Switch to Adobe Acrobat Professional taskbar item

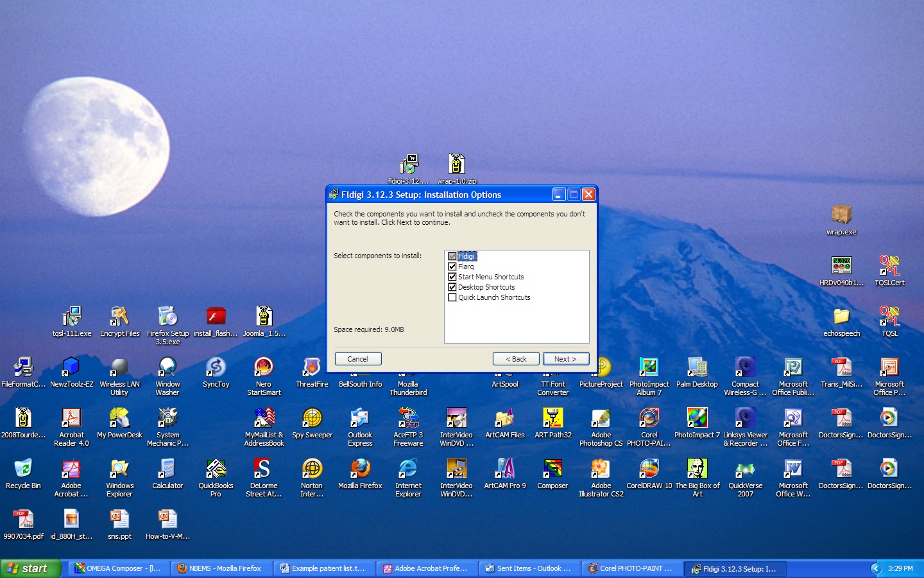428,568
